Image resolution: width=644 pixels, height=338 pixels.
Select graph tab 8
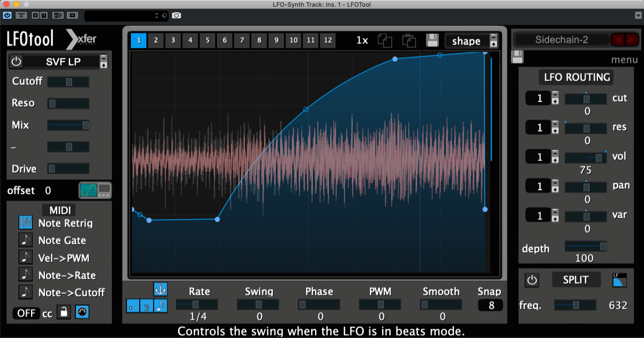259,41
